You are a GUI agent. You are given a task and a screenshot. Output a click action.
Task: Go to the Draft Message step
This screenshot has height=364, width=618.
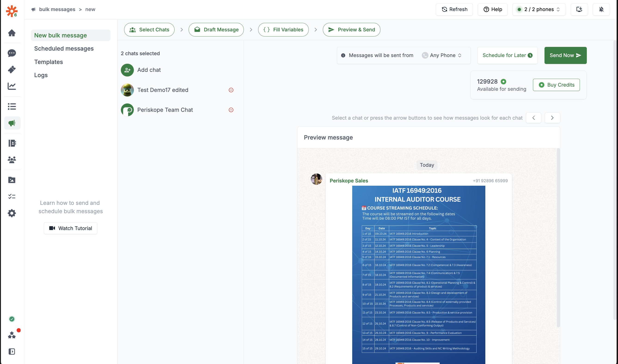216,30
